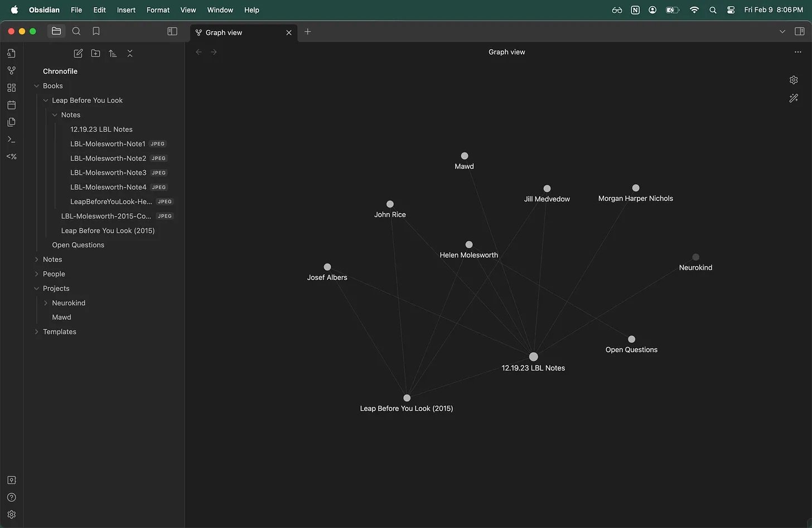Open command palette ribbon icon

point(11,139)
